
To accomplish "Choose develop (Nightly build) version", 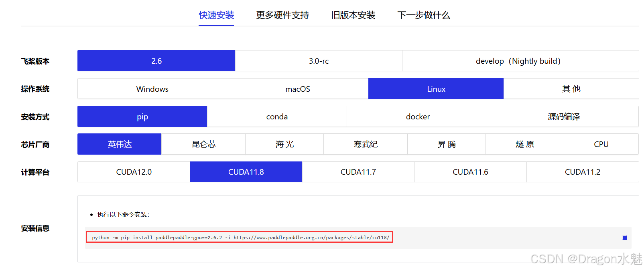I will click(520, 61).
